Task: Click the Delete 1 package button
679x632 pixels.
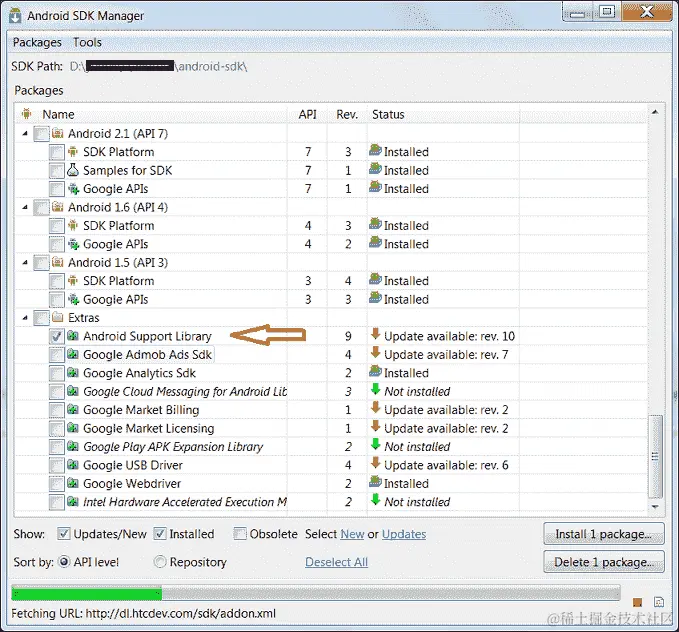Action: (x=604, y=562)
